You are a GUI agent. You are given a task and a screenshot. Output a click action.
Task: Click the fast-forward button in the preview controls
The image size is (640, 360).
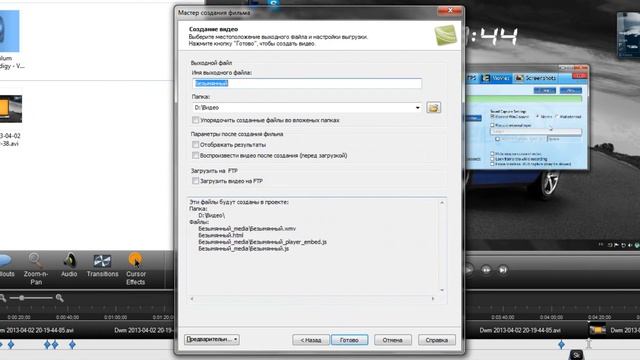[x=486, y=270]
